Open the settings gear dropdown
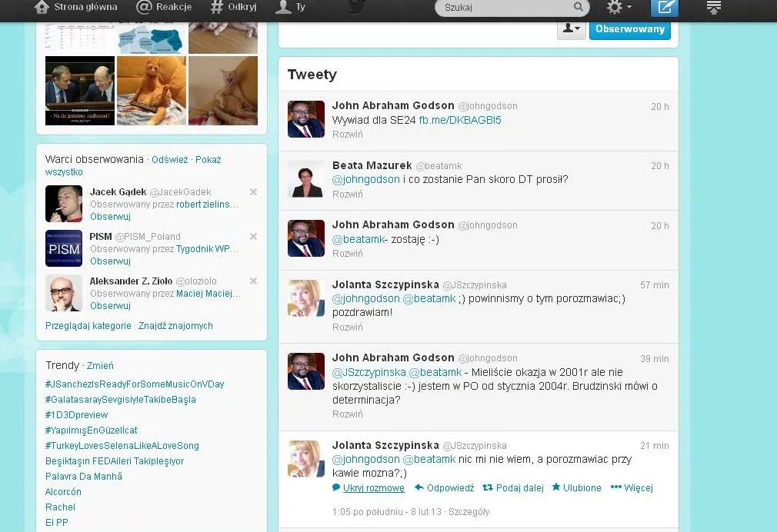777x532 pixels. (x=619, y=8)
